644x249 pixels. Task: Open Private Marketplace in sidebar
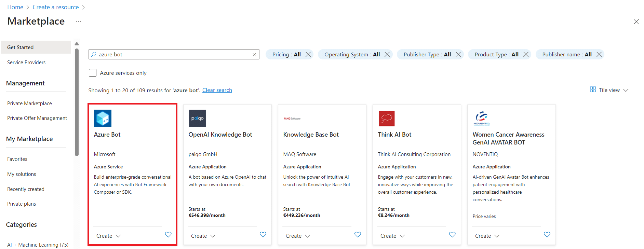click(29, 103)
